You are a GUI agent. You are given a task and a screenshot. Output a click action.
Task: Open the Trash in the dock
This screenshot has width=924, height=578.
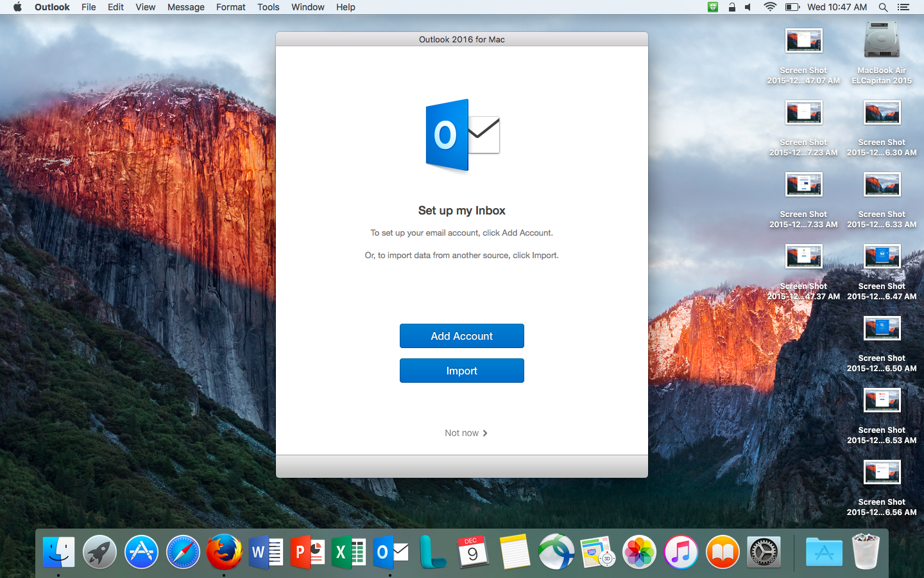coord(865,552)
